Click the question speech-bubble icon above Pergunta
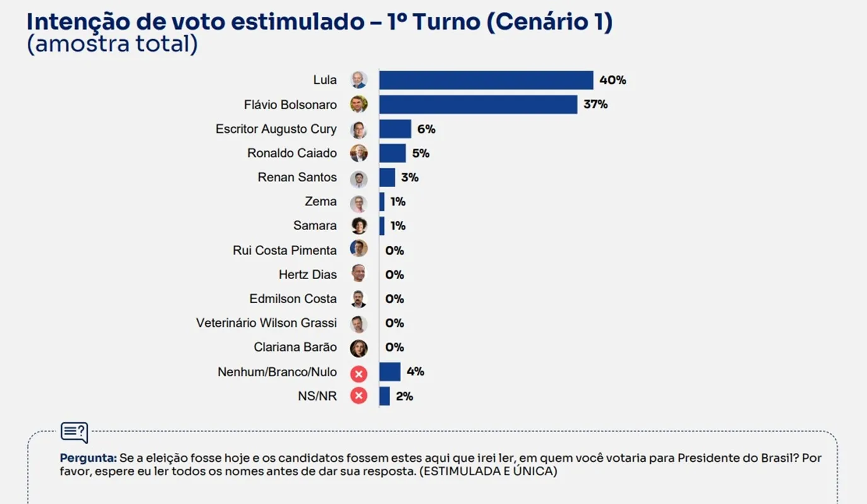This screenshot has width=867, height=504. click(74, 433)
